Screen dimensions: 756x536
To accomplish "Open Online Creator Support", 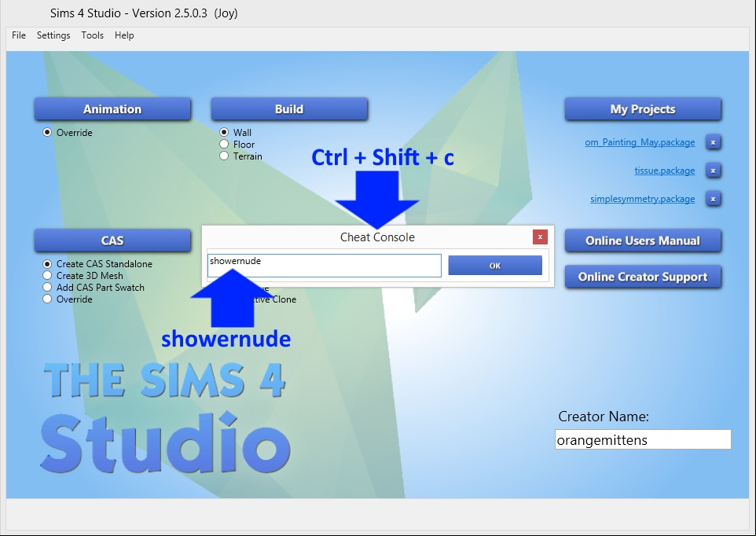I will (x=643, y=277).
